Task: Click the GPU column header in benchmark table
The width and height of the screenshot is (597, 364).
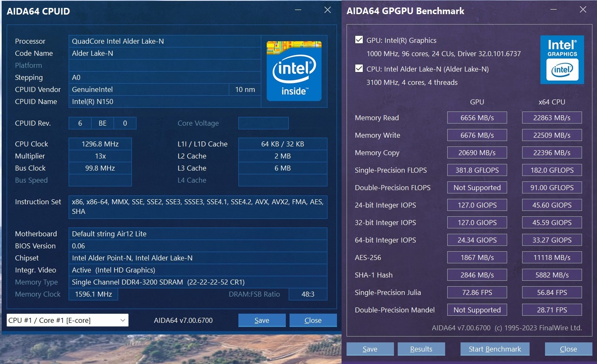Action: [x=477, y=102]
